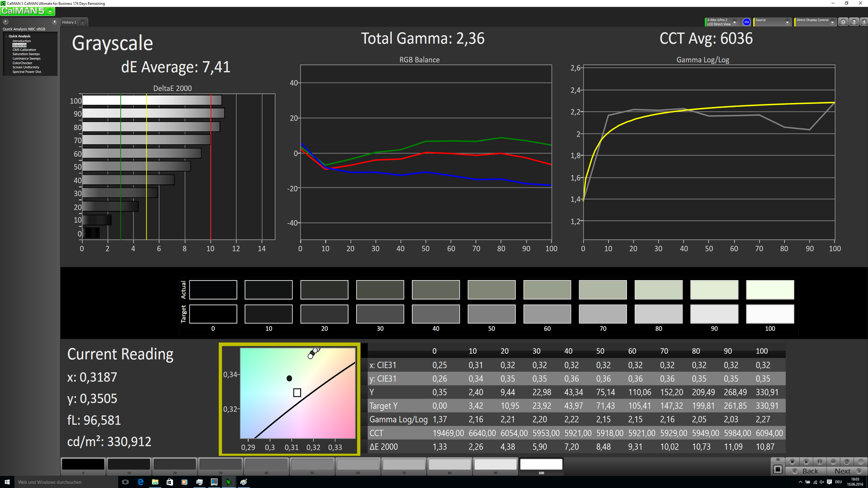868x488 pixels.
Task: Collapse the left workflow panel arrow
Action: point(54,22)
